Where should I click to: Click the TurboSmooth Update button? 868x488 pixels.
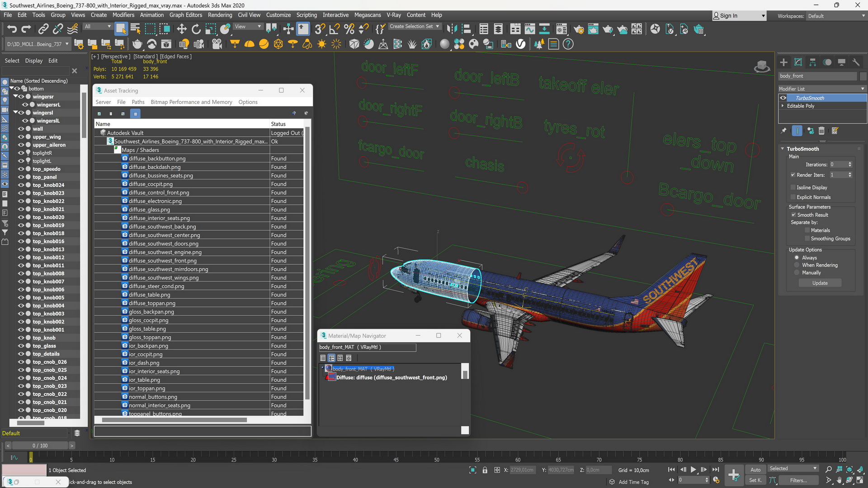(x=820, y=283)
